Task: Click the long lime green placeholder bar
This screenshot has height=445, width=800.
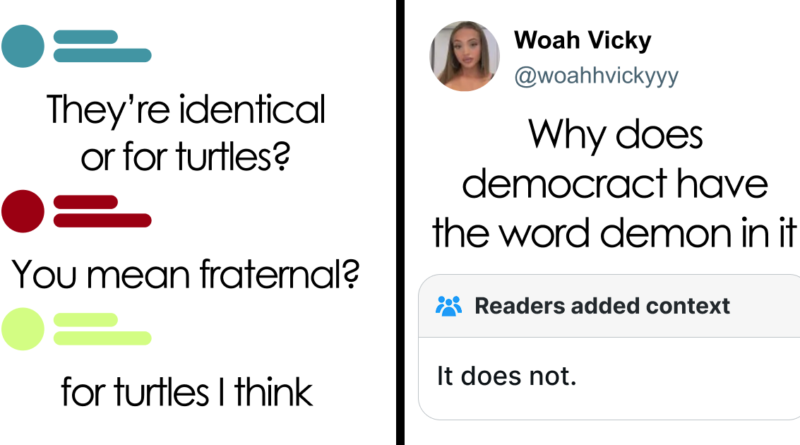Action: tap(101, 338)
